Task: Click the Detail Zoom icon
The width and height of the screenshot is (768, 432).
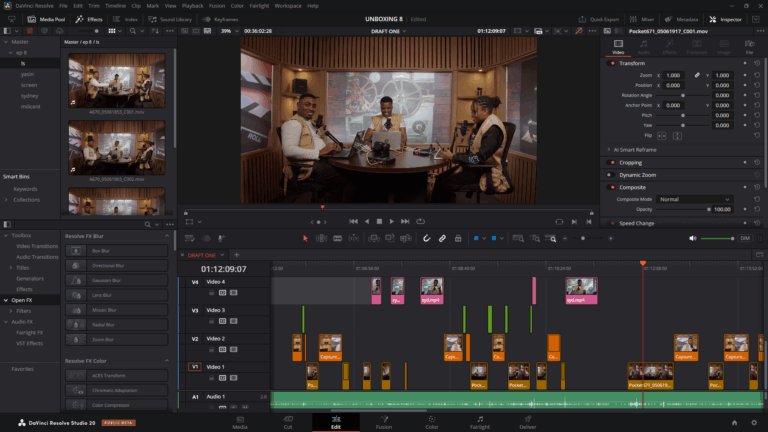Action: 536,239
